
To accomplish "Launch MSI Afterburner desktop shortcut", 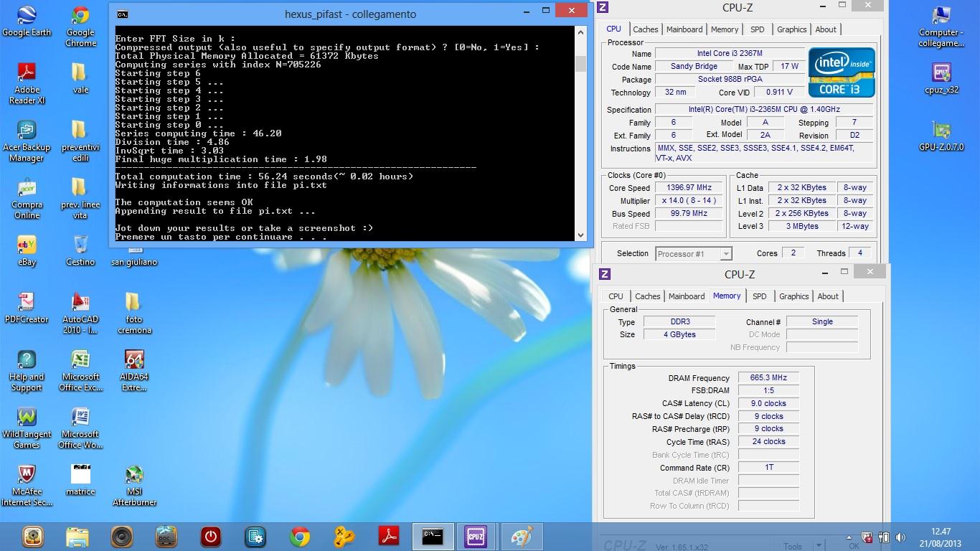I will coord(134,486).
